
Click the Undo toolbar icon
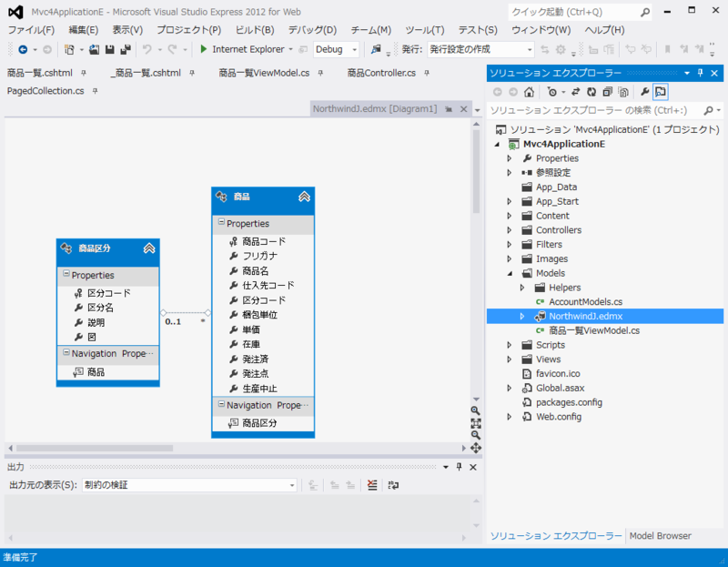tap(147, 49)
